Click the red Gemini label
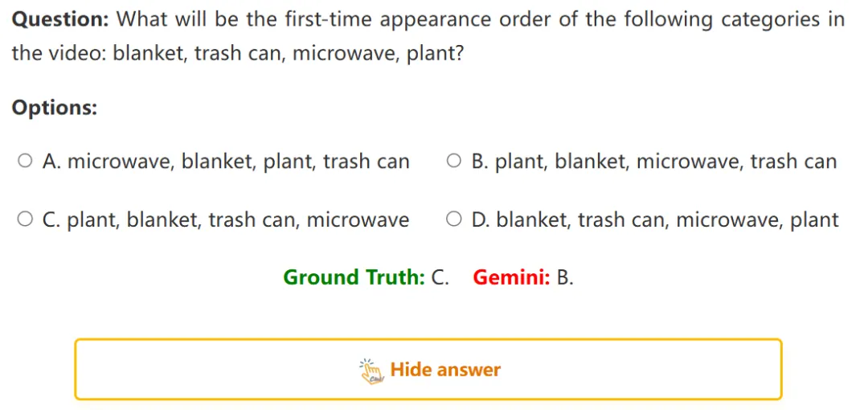 click(511, 277)
